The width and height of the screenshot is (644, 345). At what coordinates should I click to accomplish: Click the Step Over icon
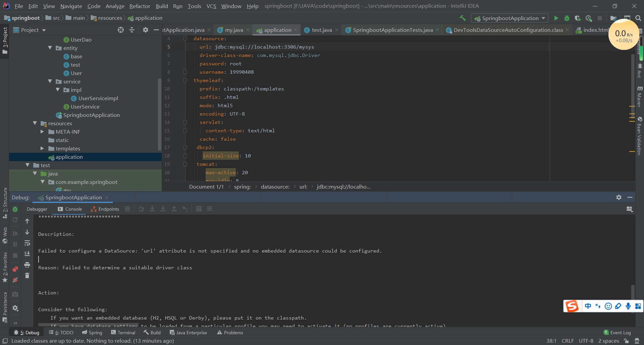pos(141,209)
